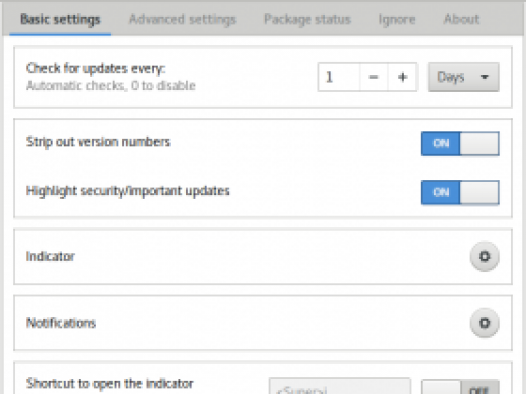Viewport: 526px width, 394px height.
Task: Open the About tab
Action: [x=462, y=19]
